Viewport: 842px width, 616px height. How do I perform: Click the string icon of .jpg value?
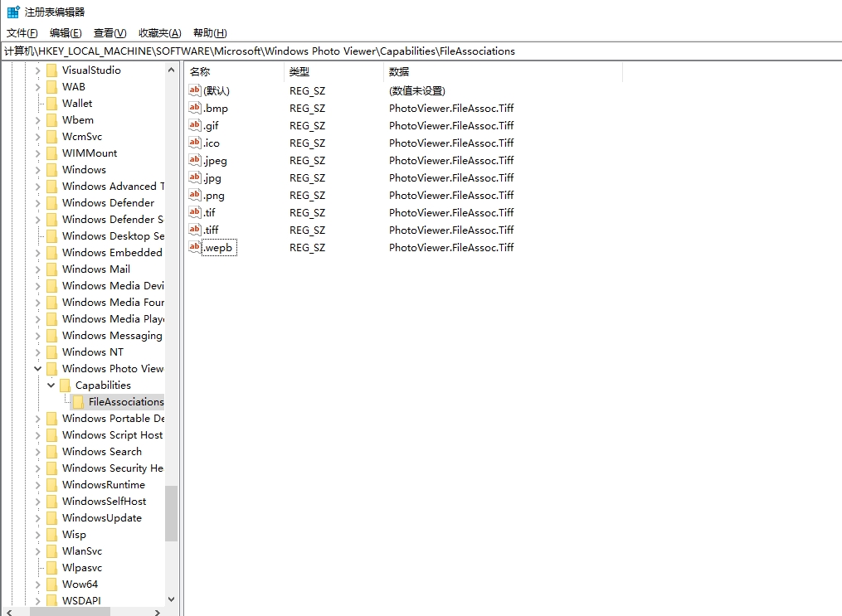pyautogui.click(x=194, y=177)
